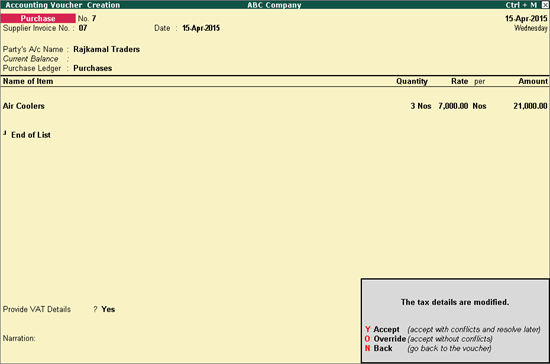Click the red O shortcut key letter

pos(367,339)
